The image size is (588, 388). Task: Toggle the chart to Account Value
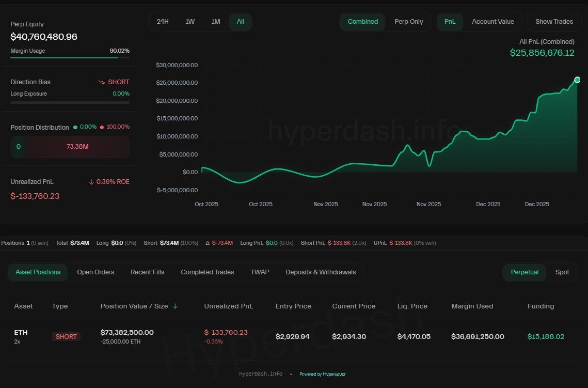(x=492, y=22)
